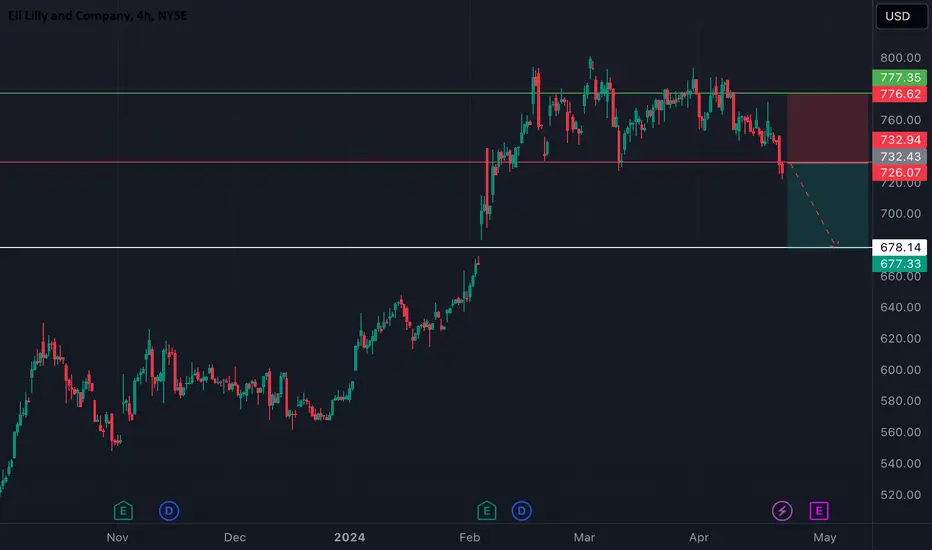Click the 580.00 price axis label
Image resolution: width=932 pixels, height=550 pixels.
900,401
